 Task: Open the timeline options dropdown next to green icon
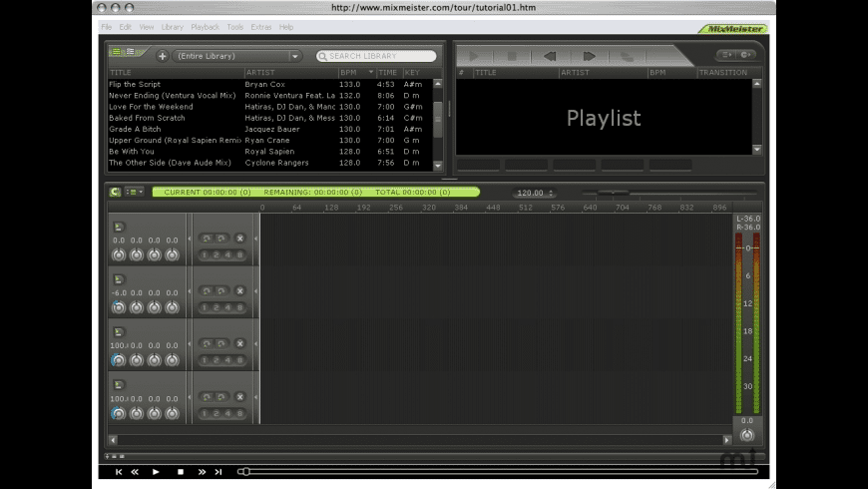point(134,192)
